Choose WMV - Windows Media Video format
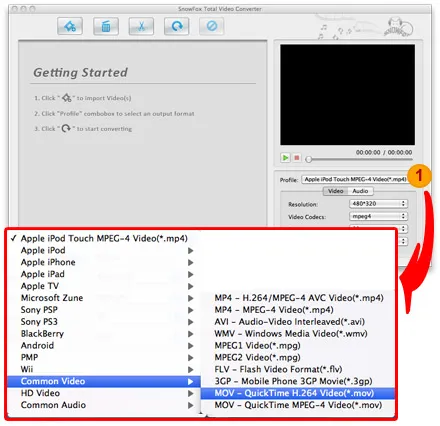Screen dimensions: 440x426 pos(298,334)
